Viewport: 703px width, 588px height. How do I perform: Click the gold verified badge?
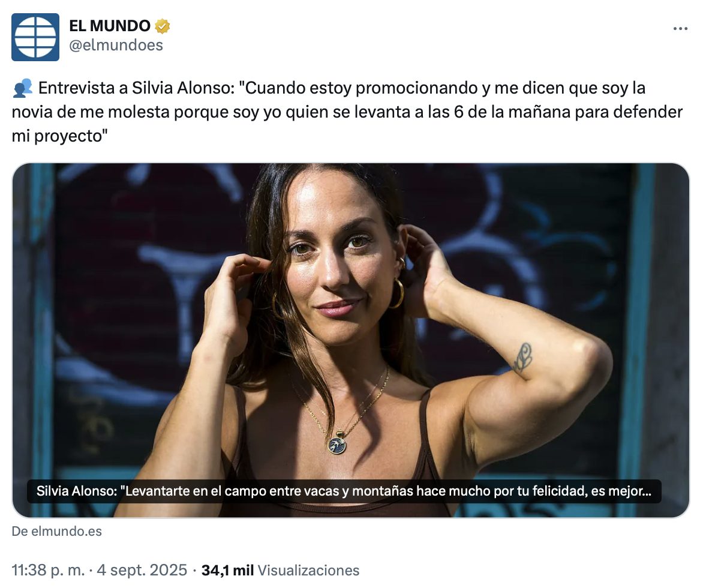[163, 26]
